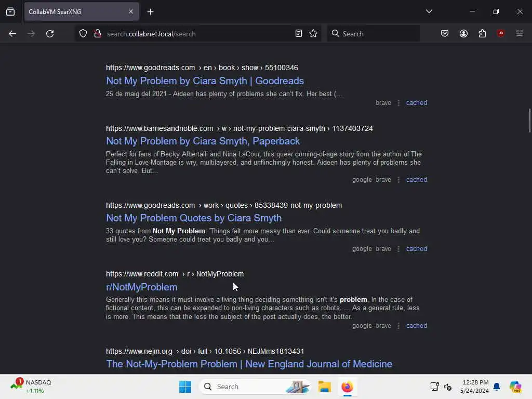
Task: Toggle reader view icon
Action: click(x=299, y=34)
